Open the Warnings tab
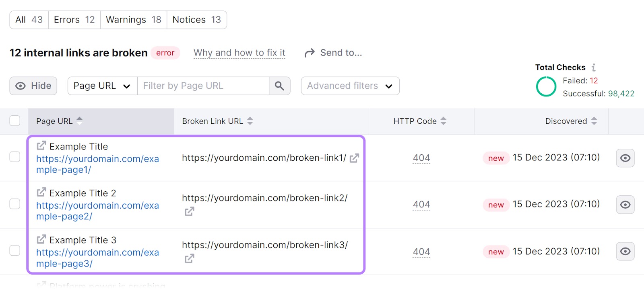The width and height of the screenshot is (644, 293). coord(133,19)
